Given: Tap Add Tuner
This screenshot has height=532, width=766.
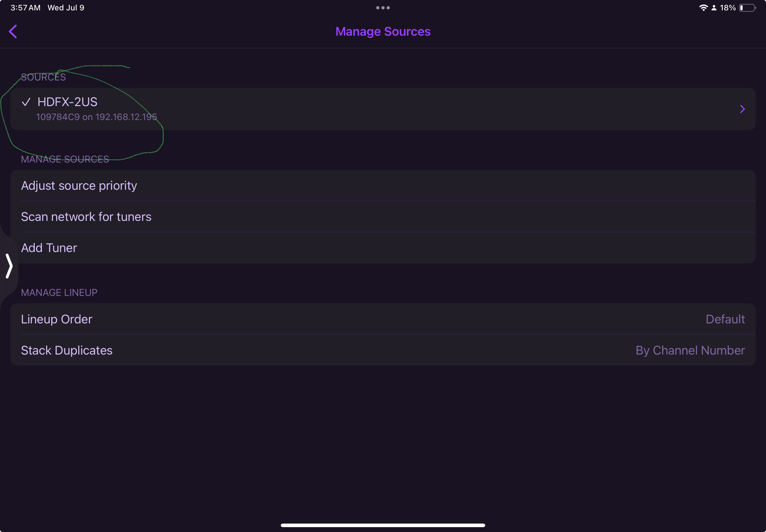Looking at the screenshot, I should point(49,248).
